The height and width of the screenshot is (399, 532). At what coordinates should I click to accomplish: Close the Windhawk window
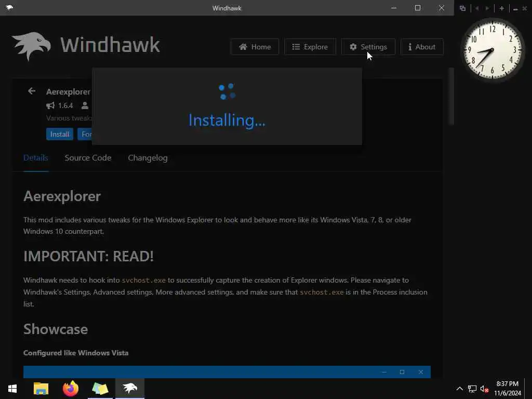442,8
